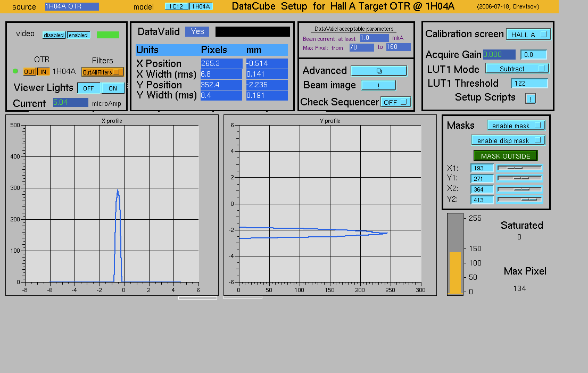Adjust the Y2 mask slider
This screenshot has width=588, height=373.
[520, 200]
